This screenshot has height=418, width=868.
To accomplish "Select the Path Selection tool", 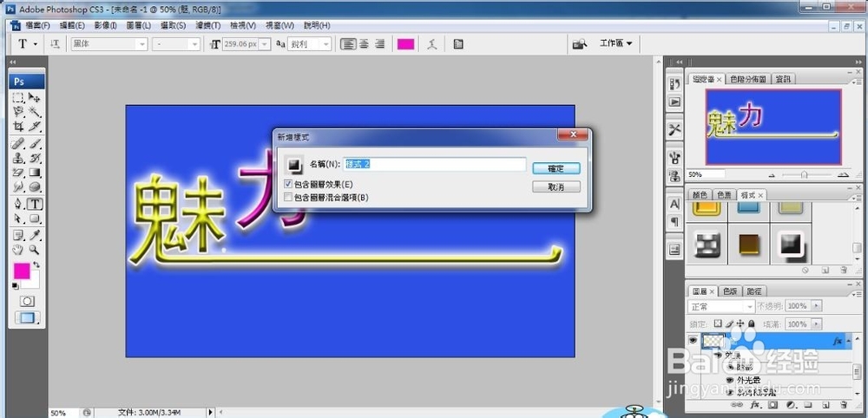I will 19,219.
